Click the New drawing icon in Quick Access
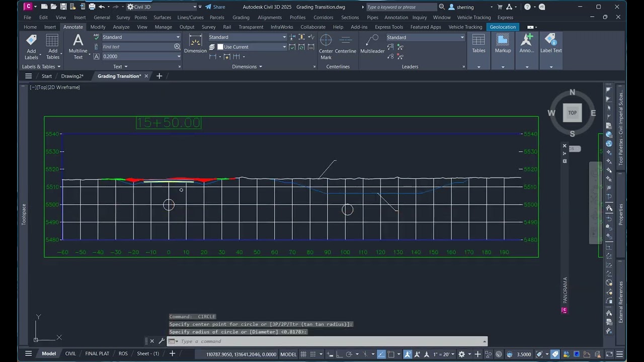Screen dimensions: 644x362 point(44,7)
